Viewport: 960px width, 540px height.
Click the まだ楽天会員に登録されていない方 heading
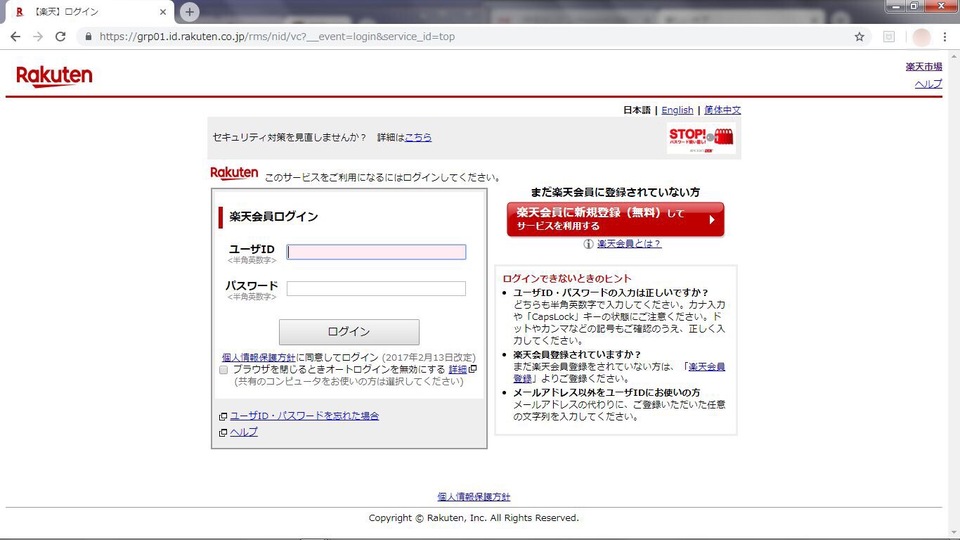tap(615, 192)
